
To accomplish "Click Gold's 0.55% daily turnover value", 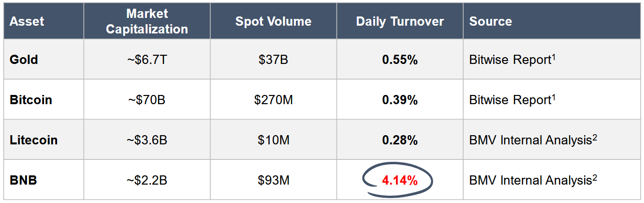I will pos(399,60).
